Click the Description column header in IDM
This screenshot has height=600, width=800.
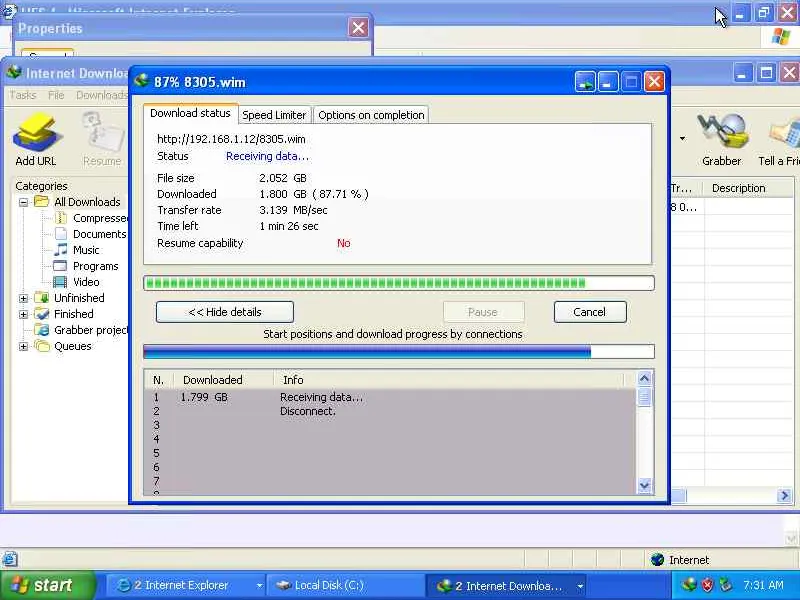click(x=747, y=188)
